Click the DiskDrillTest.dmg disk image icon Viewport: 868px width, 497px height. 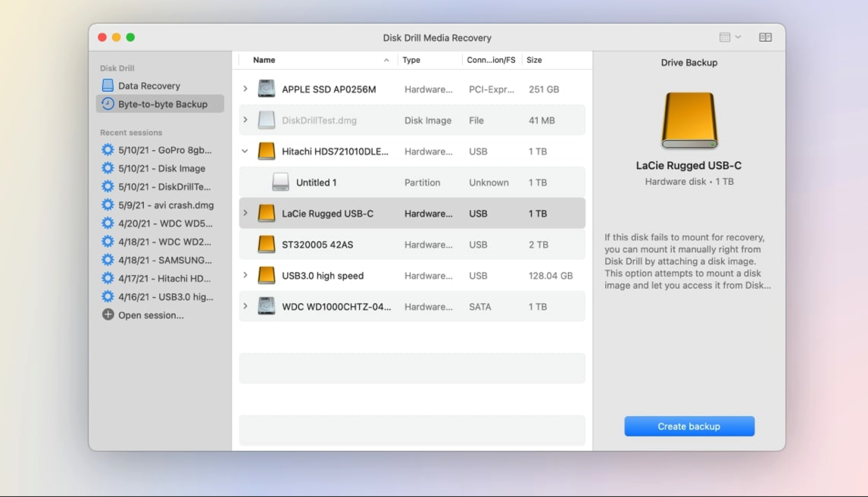[x=267, y=120]
